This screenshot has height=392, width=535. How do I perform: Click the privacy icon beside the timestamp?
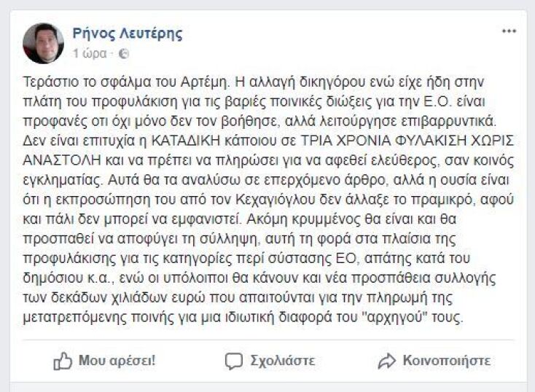pos(123,53)
